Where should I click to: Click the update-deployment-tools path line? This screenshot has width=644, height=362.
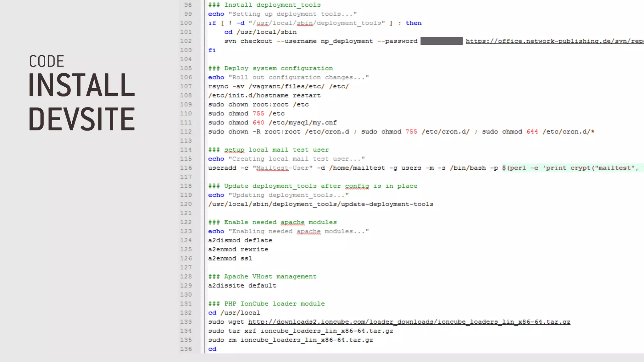pos(321,204)
